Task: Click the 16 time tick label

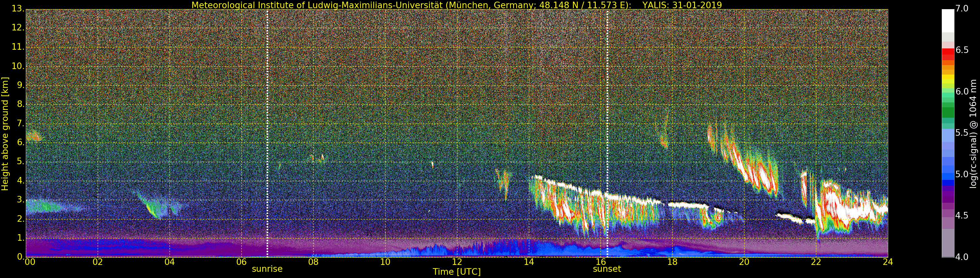Action: click(x=600, y=262)
